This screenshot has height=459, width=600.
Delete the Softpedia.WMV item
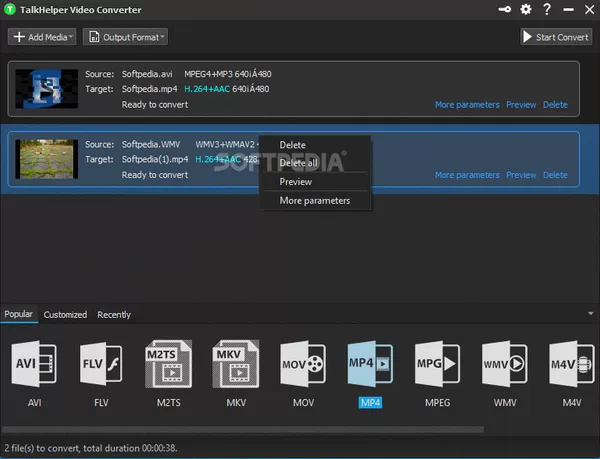(555, 175)
